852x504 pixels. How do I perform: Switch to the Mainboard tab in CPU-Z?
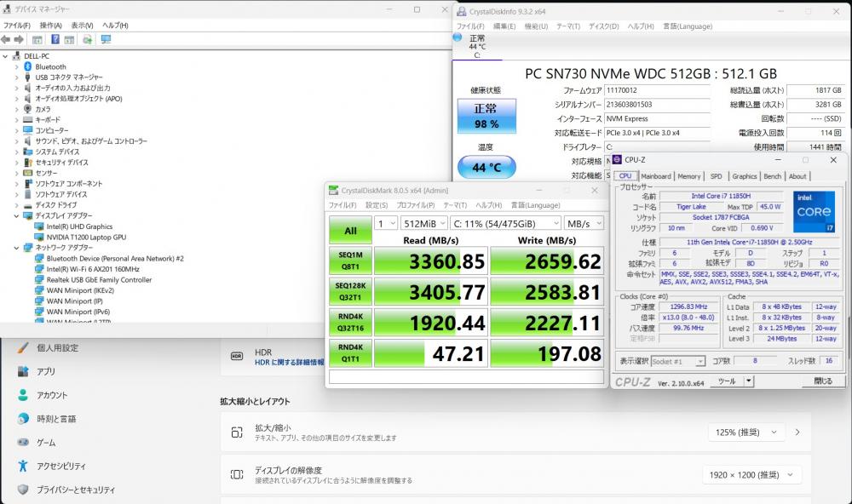(656, 176)
